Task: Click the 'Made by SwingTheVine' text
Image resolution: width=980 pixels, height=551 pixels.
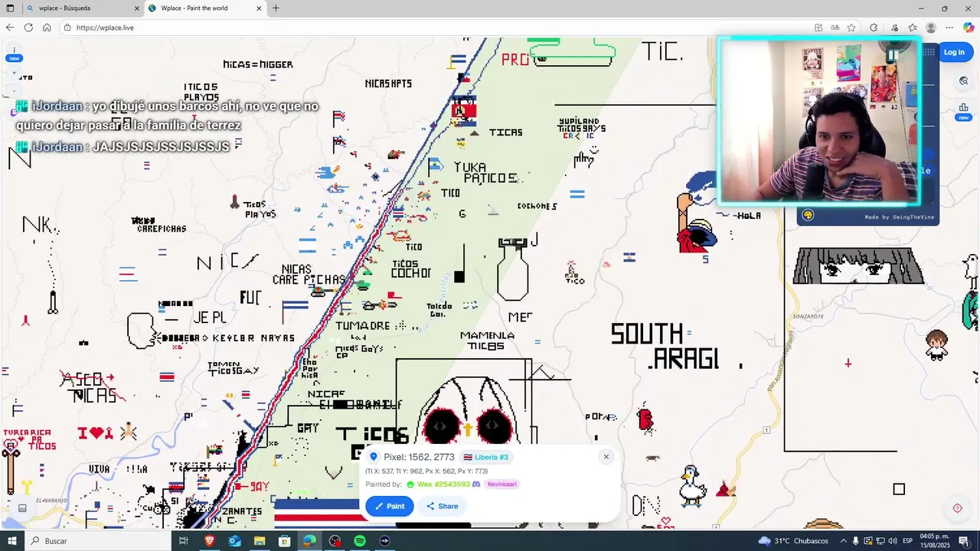Action: pos(900,217)
